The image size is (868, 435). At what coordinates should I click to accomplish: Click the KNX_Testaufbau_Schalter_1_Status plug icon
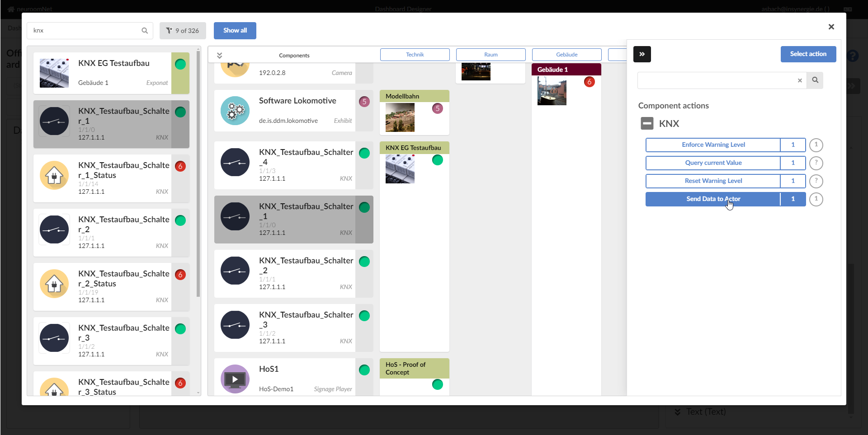point(54,176)
